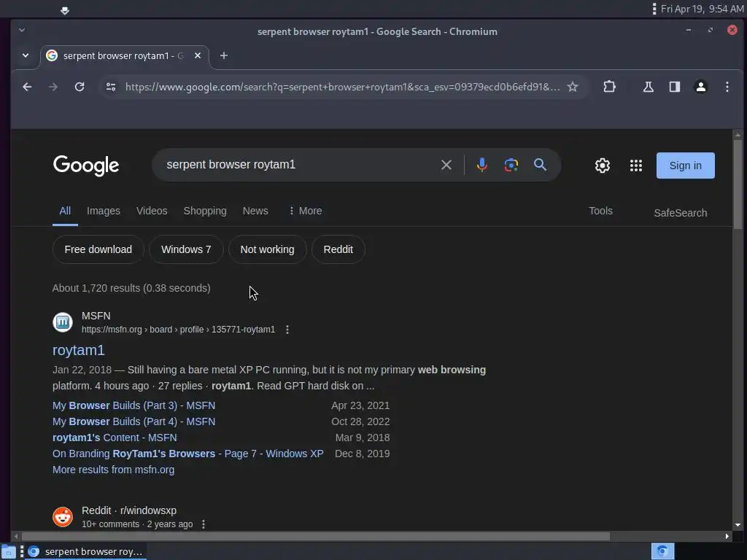747x560 pixels.
Task: Click the scroll down arrow
Action: (738, 525)
